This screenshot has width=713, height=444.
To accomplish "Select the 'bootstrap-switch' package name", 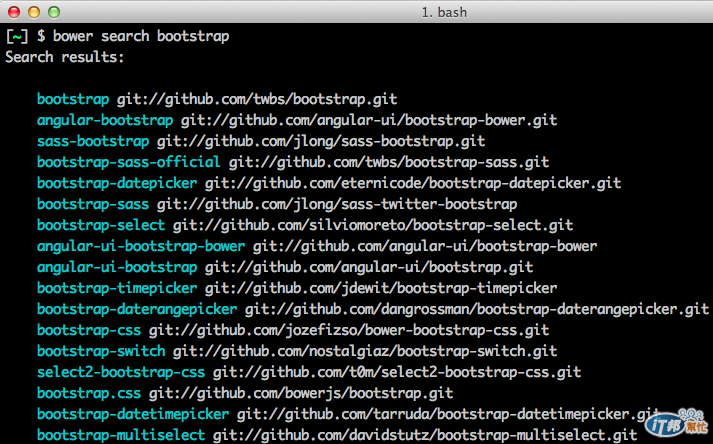I will (101, 351).
